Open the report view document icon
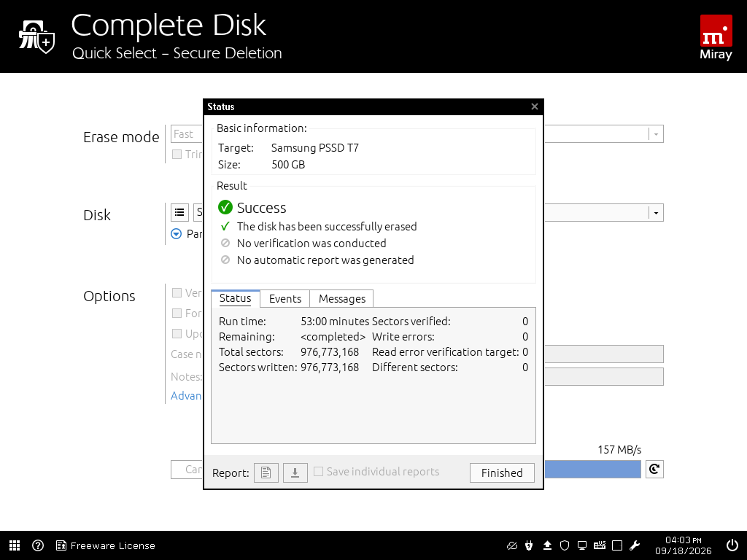747x560 pixels. [266, 472]
